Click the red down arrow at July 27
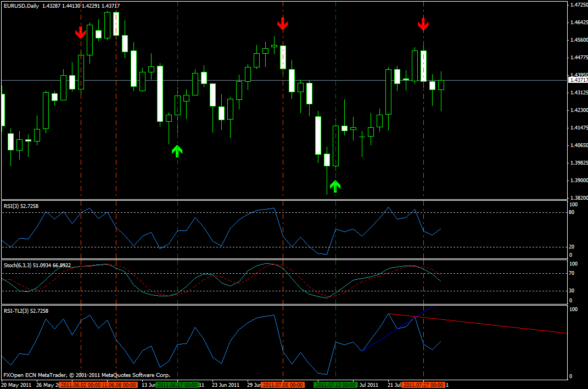This screenshot has width=588, height=389. point(423,24)
